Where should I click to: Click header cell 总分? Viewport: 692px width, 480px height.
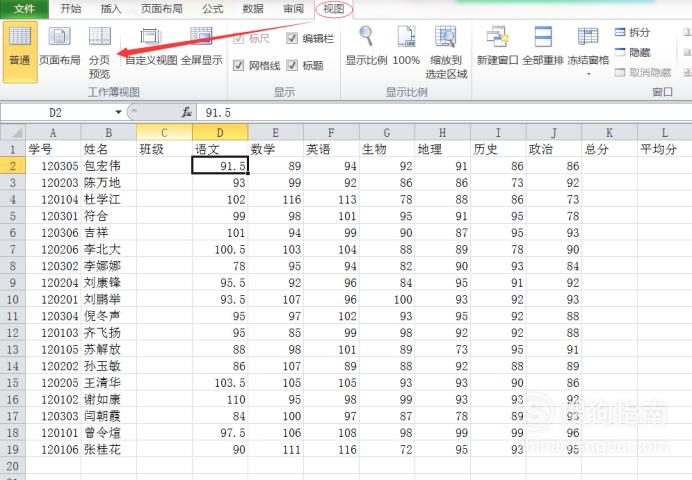click(x=609, y=149)
